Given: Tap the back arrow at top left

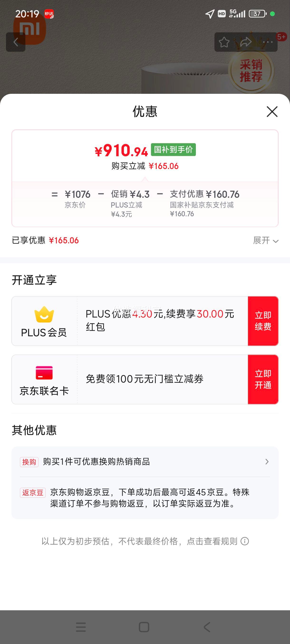Looking at the screenshot, I should click(x=16, y=42).
